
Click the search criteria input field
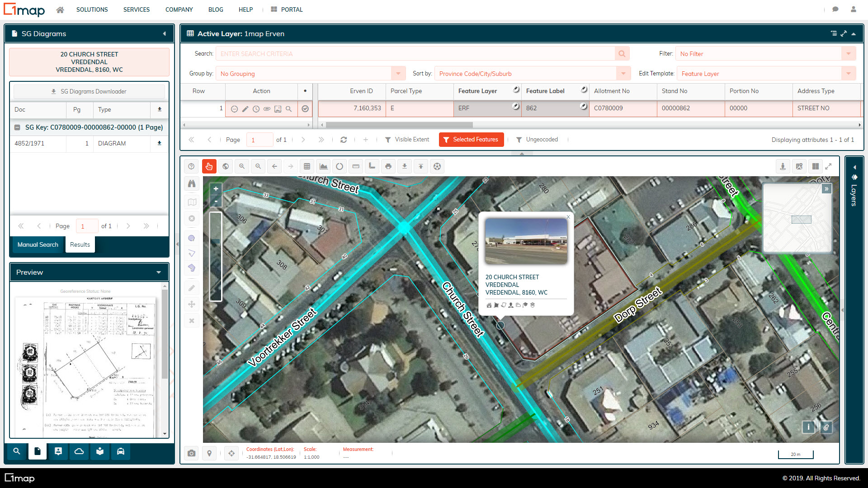[x=415, y=54]
